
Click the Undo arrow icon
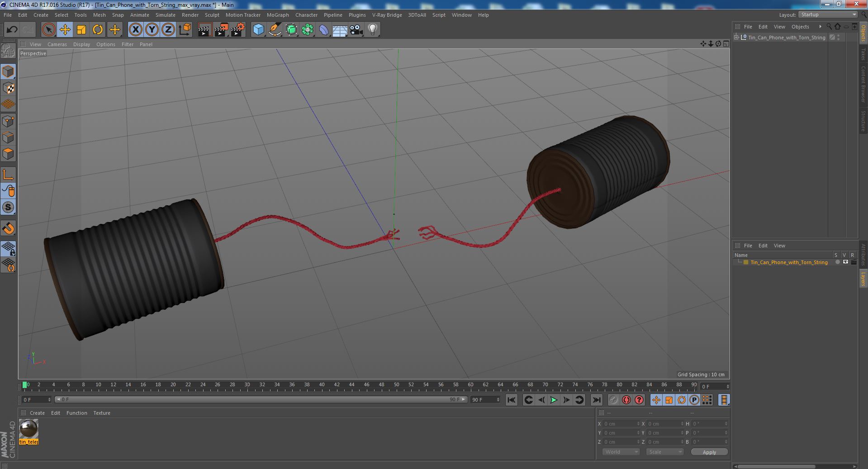point(12,30)
